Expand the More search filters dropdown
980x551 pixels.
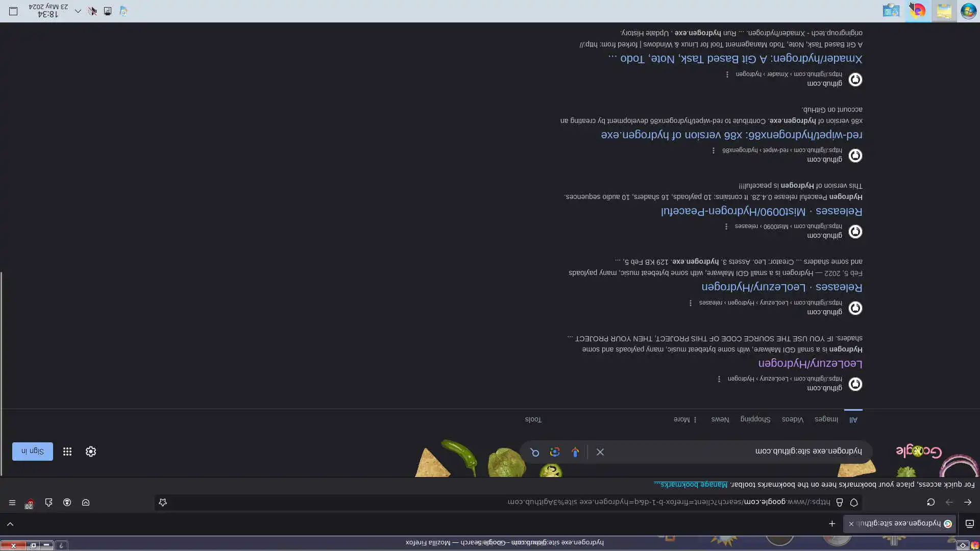685,419
